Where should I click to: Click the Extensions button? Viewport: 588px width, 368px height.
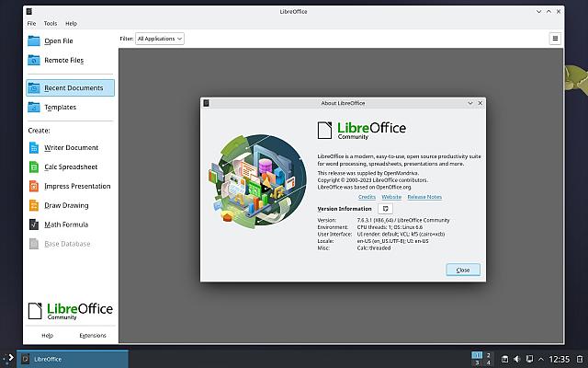coord(93,335)
